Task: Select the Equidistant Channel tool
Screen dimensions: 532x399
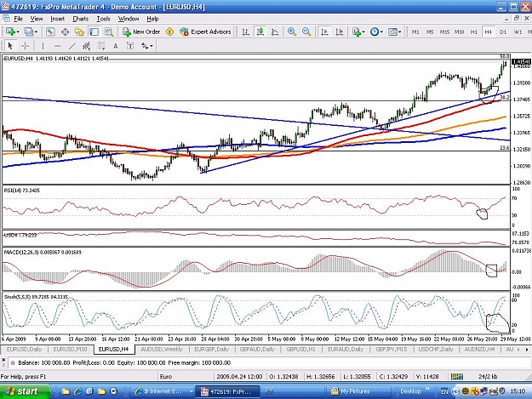Action: coord(87,46)
